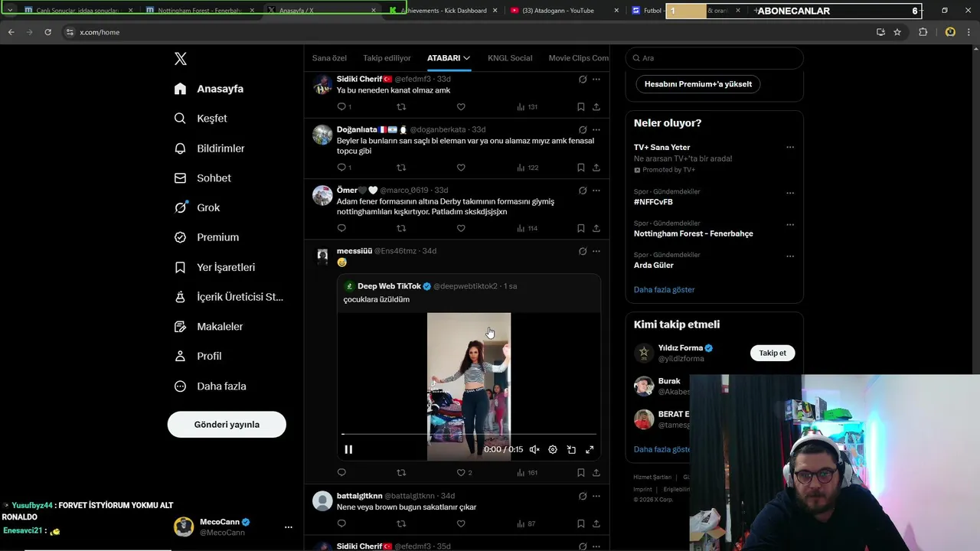Share meessiüü's quoted tweet
The image size is (980, 551).
(596, 473)
